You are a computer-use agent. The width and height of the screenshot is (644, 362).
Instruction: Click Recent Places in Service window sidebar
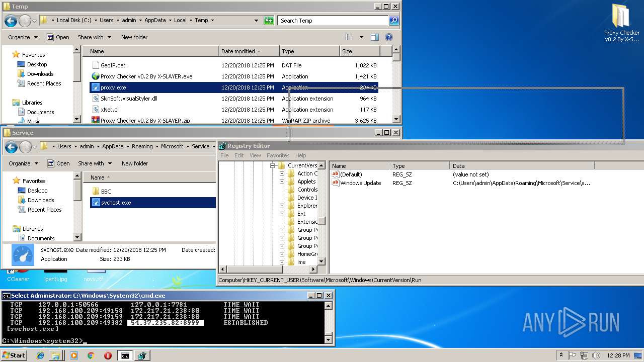click(x=44, y=210)
